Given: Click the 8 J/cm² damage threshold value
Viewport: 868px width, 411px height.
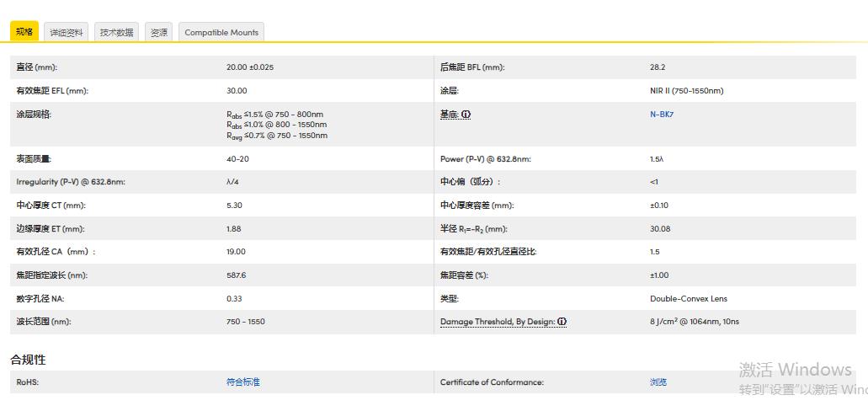Looking at the screenshot, I should click(x=694, y=322).
